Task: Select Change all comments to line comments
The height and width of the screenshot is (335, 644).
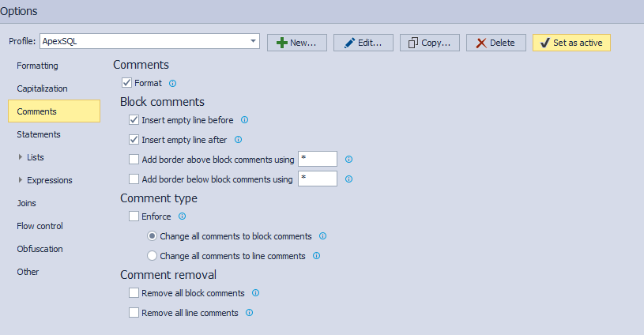Action: coord(153,256)
